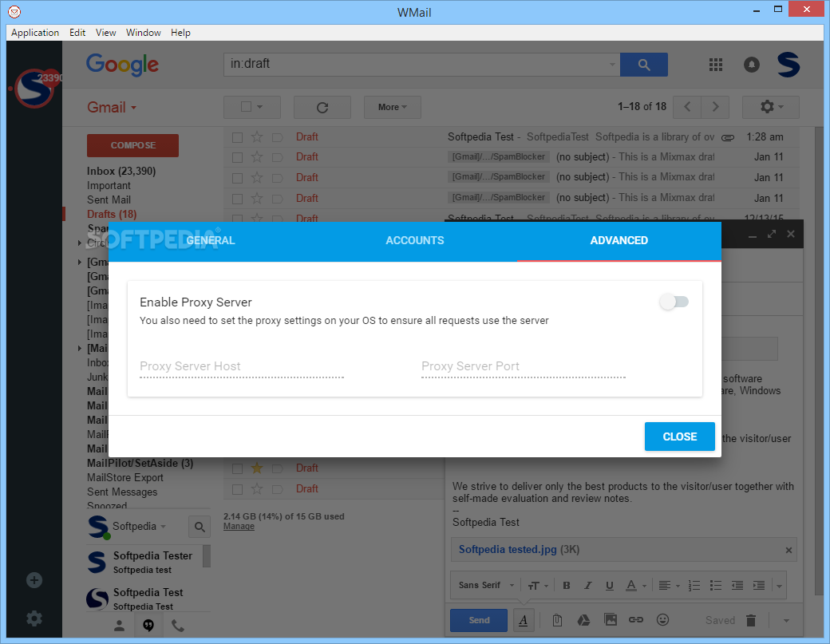Send the composed email
This screenshot has width=830, height=644.
pos(479,620)
